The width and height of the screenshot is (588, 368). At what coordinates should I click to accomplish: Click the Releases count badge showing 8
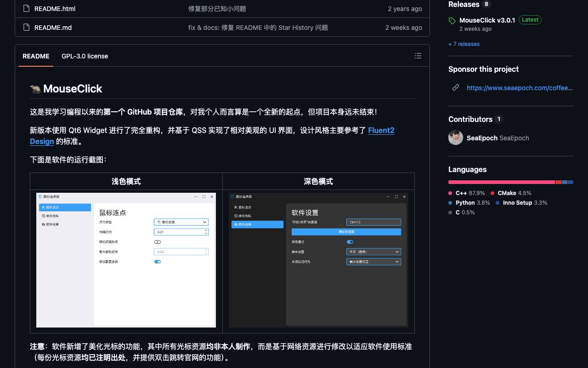(x=486, y=4)
